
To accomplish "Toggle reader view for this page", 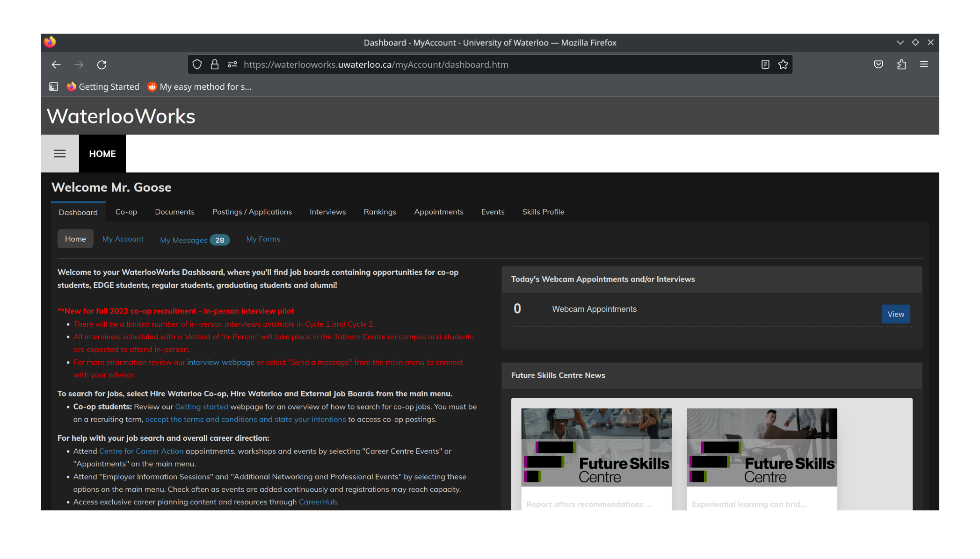I will [765, 64].
